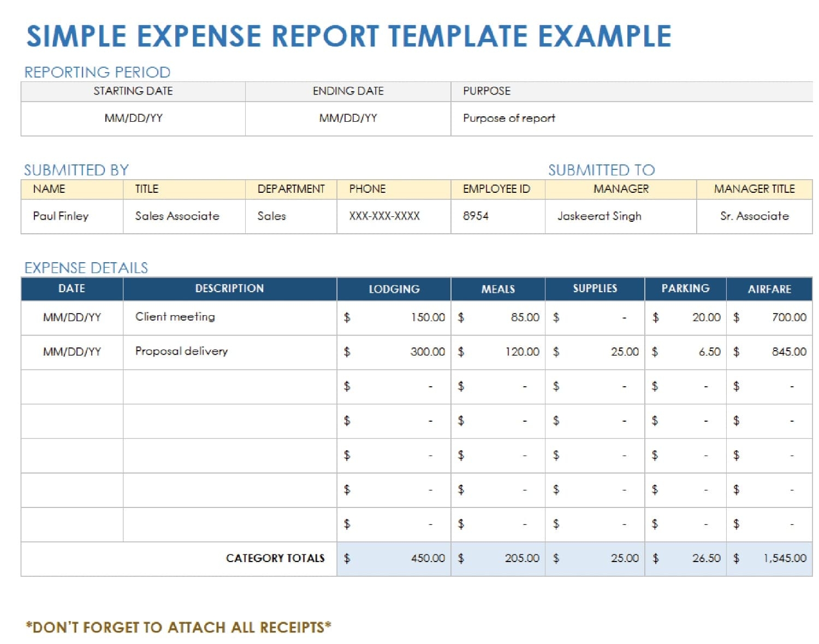The height and width of the screenshot is (644, 819).
Task: Select the lodging amount of 150.00
Action: point(428,317)
